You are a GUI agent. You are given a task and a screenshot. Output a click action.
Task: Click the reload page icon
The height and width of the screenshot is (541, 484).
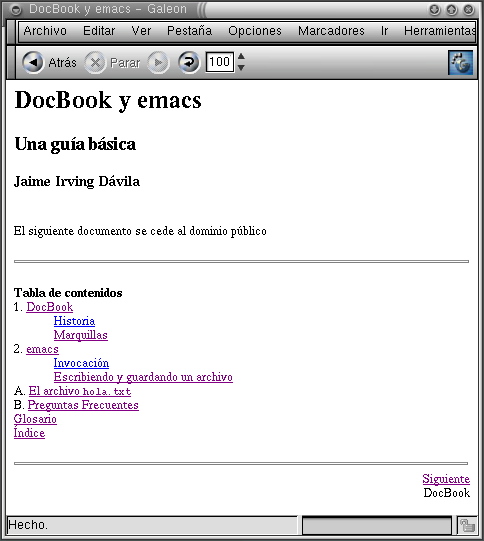(189, 62)
